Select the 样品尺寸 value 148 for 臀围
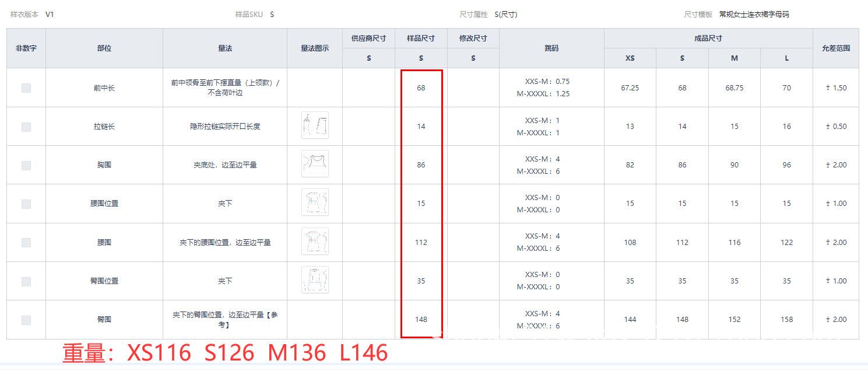Image resolution: width=868 pixels, height=371 pixels. tap(421, 319)
